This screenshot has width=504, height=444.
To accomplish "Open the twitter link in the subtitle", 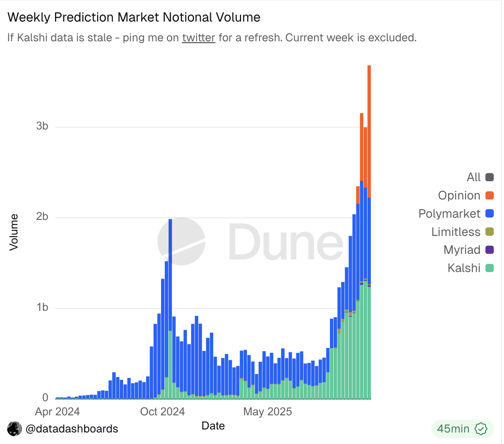I will (x=198, y=37).
